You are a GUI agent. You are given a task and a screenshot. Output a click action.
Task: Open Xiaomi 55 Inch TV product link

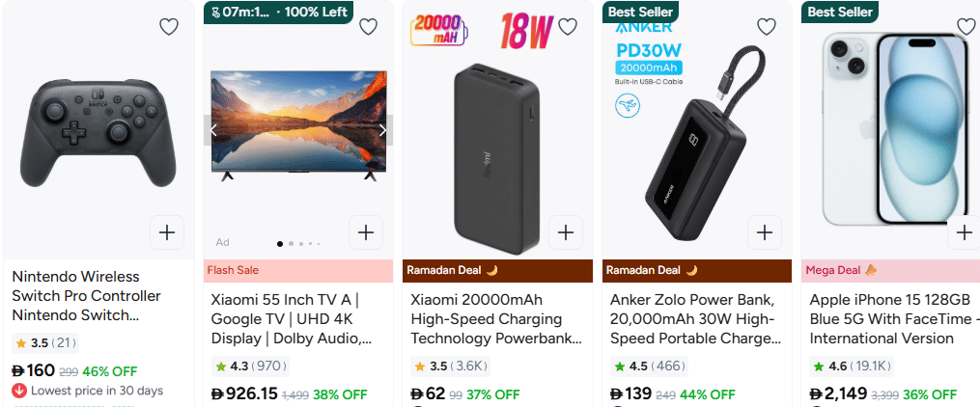tap(292, 318)
